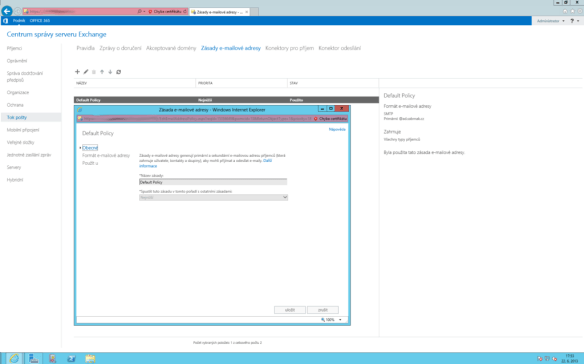Image resolution: width=584 pixels, height=364 pixels.
Task: Click the zrušit (cancel) button
Action: (323, 310)
